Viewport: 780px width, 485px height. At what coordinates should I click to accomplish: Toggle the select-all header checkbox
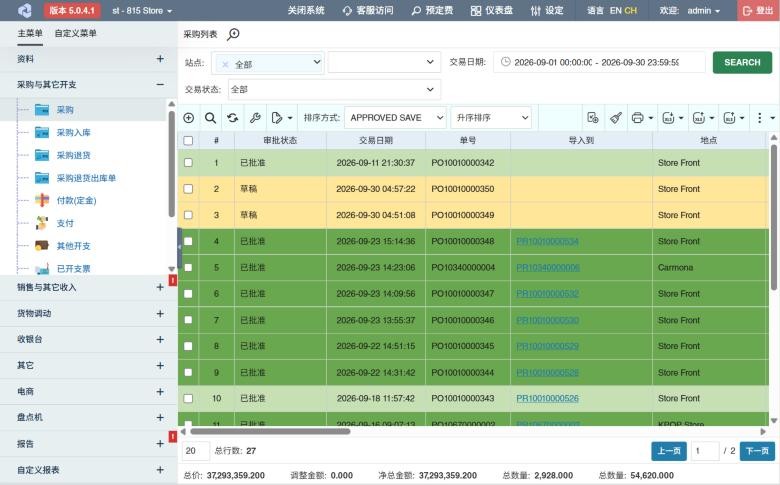click(188, 141)
